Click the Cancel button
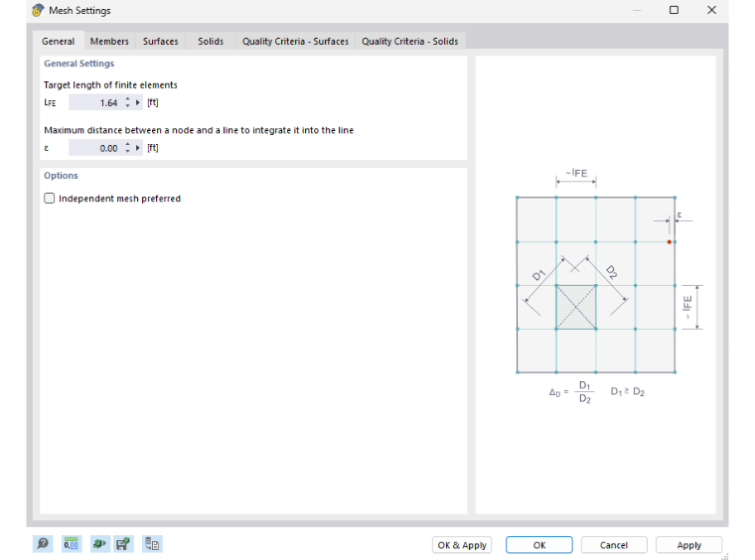755x560 pixels. click(x=614, y=545)
